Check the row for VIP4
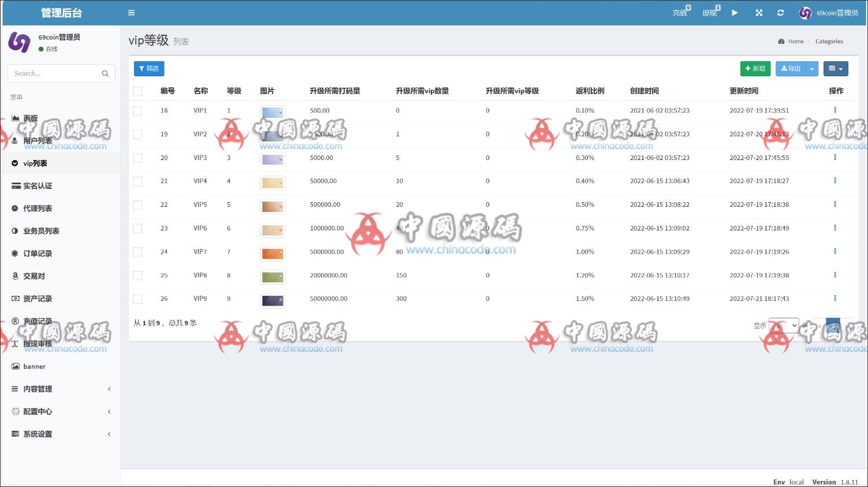This screenshot has width=868, height=487. tap(137, 181)
